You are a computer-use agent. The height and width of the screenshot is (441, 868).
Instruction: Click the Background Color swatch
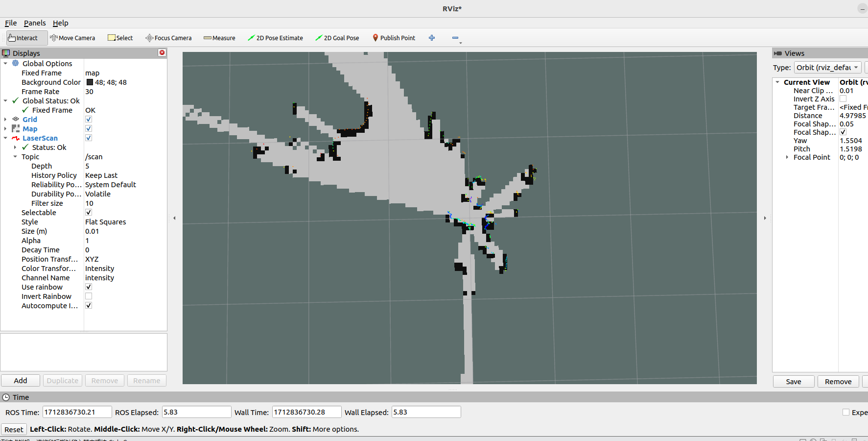(x=90, y=82)
